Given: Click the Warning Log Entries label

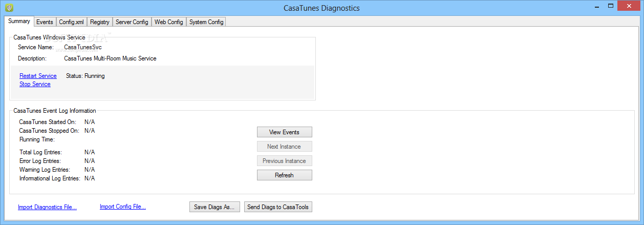Looking at the screenshot, I should tap(45, 170).
